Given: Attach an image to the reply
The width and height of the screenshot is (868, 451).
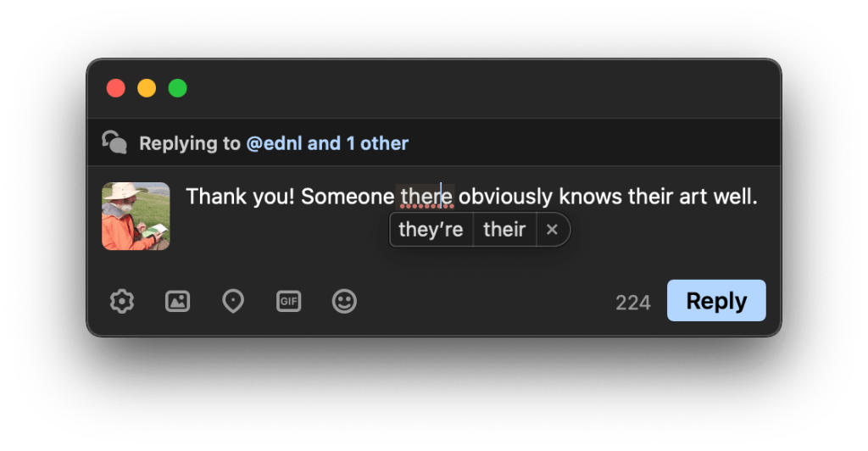Looking at the screenshot, I should 177,301.
